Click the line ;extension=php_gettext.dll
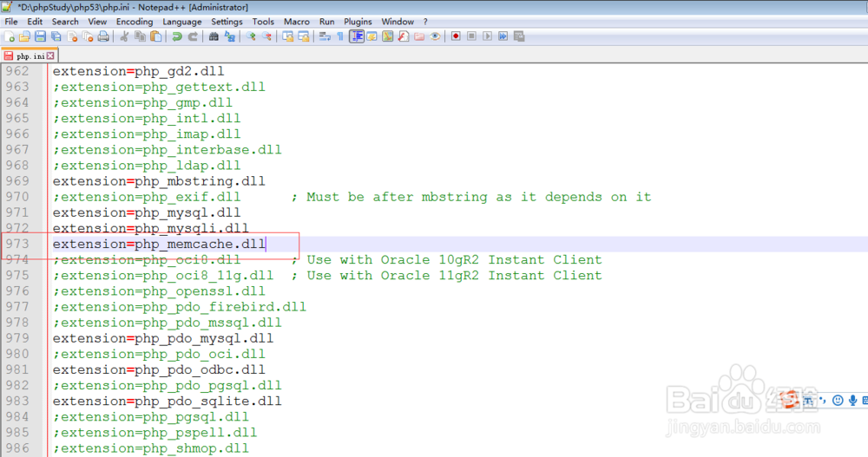This screenshot has width=868, height=457. [159, 87]
